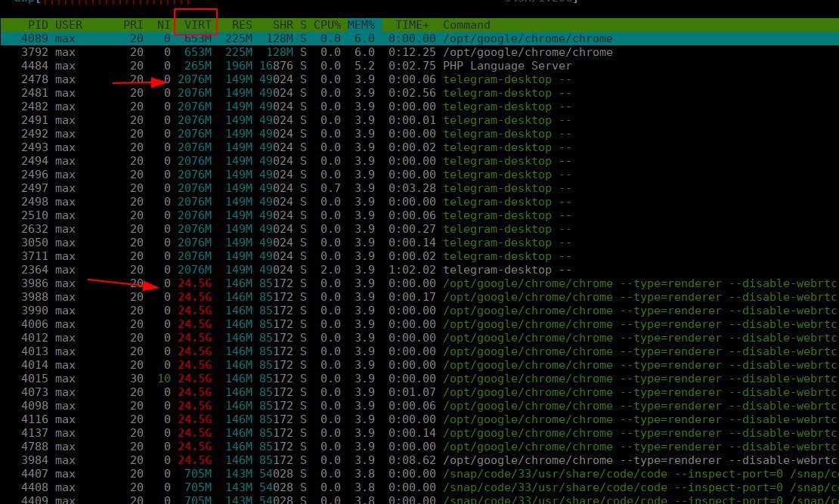Select chrome process row PID 3792
The width and height of the screenshot is (839, 504).
tap(419, 52)
